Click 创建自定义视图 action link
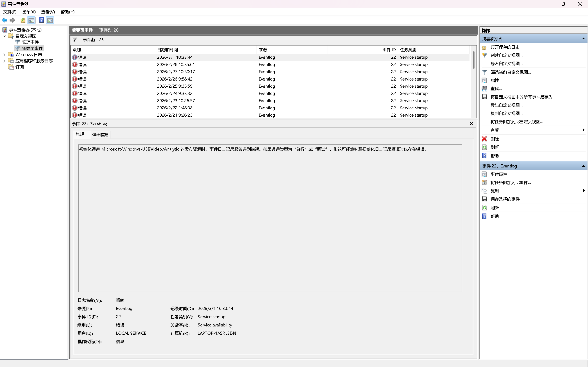Viewport: 588px width, 367px height. coord(506,55)
